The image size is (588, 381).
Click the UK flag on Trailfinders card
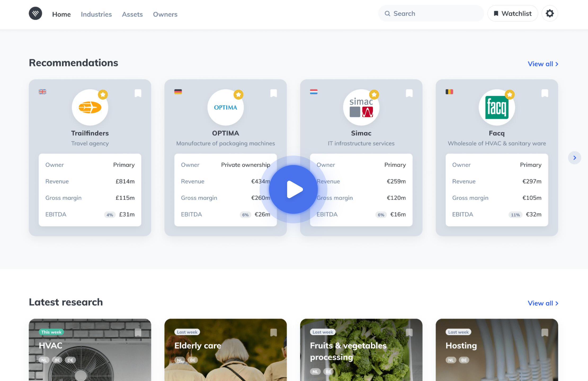point(42,92)
